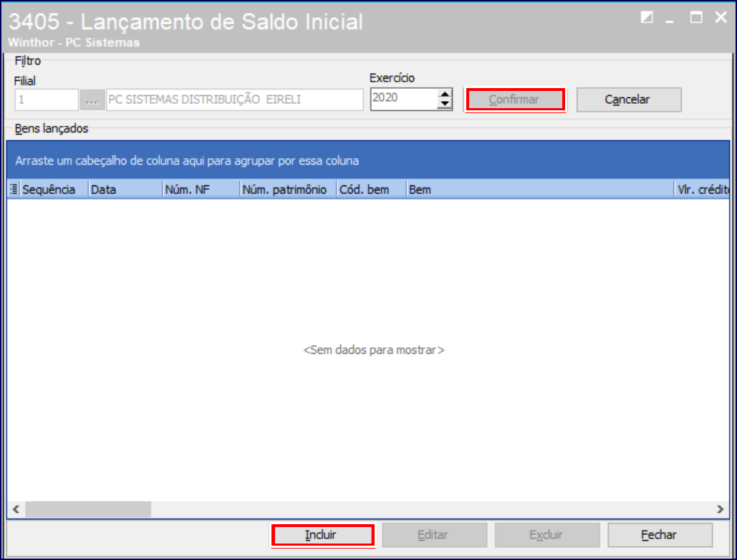Open the Filial lookup ellipsis button
Viewport: 737px width, 560px height.
pos(92,100)
